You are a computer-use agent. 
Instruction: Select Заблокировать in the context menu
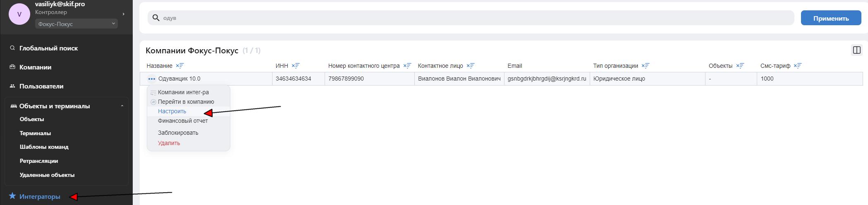tap(178, 133)
